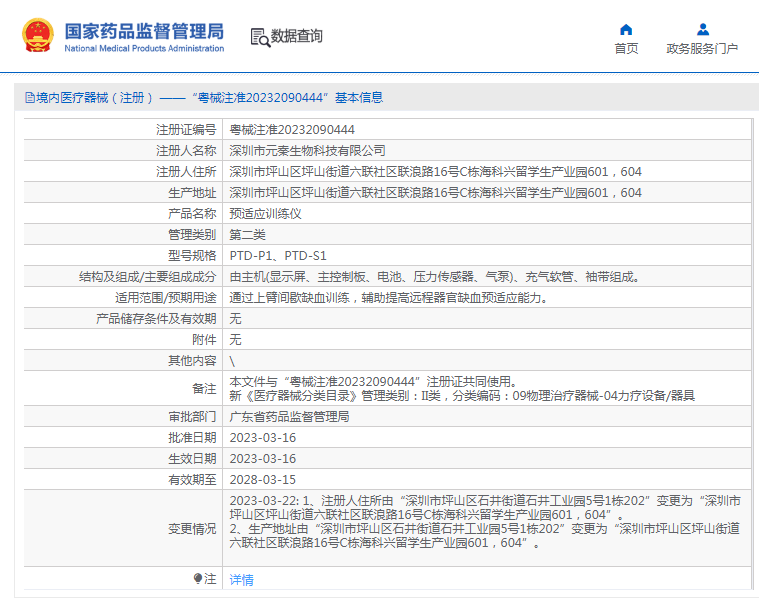Screen dimensions: 759x602
Task: Click the 附件 value 无
Action: pos(235,340)
